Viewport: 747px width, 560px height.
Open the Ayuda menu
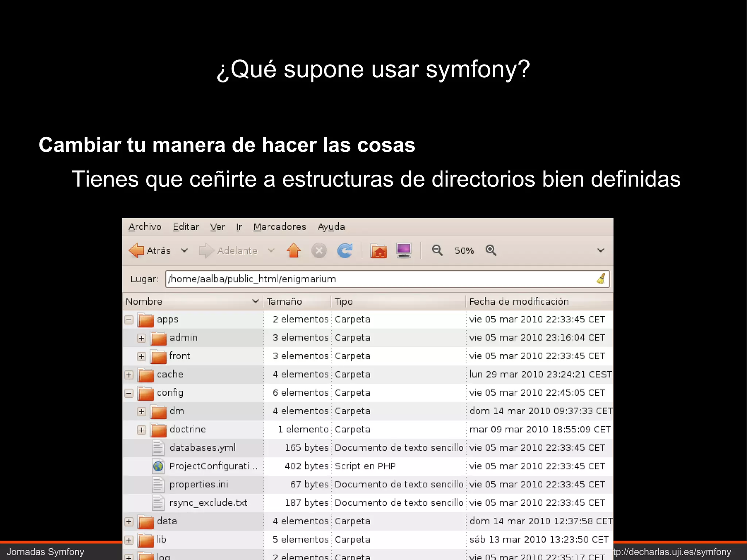coord(331,227)
